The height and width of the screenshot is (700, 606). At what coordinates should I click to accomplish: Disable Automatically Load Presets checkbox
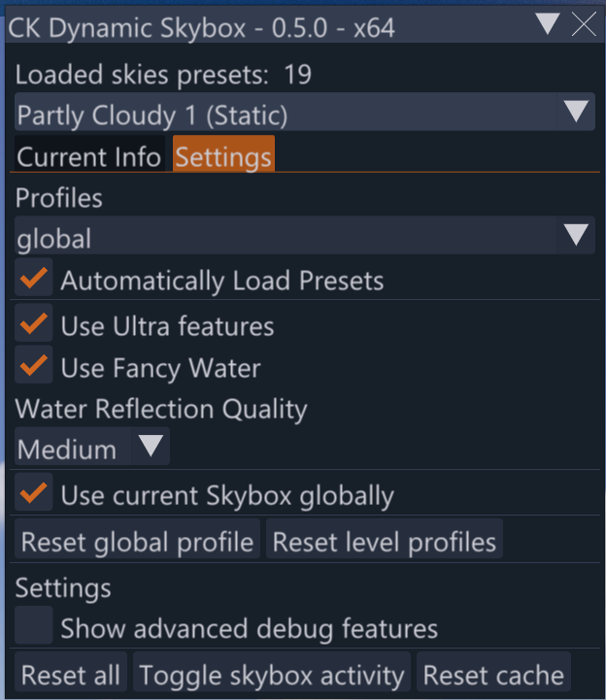click(x=34, y=280)
